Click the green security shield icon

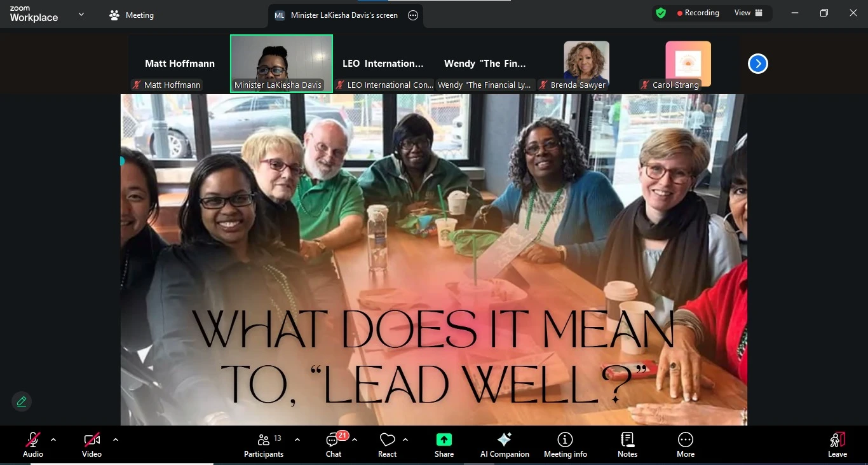pyautogui.click(x=661, y=13)
